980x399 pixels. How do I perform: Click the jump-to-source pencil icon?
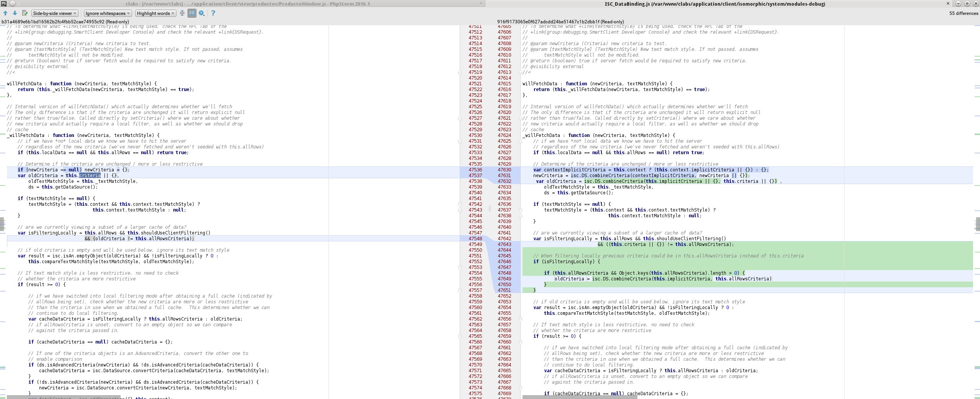[25, 13]
